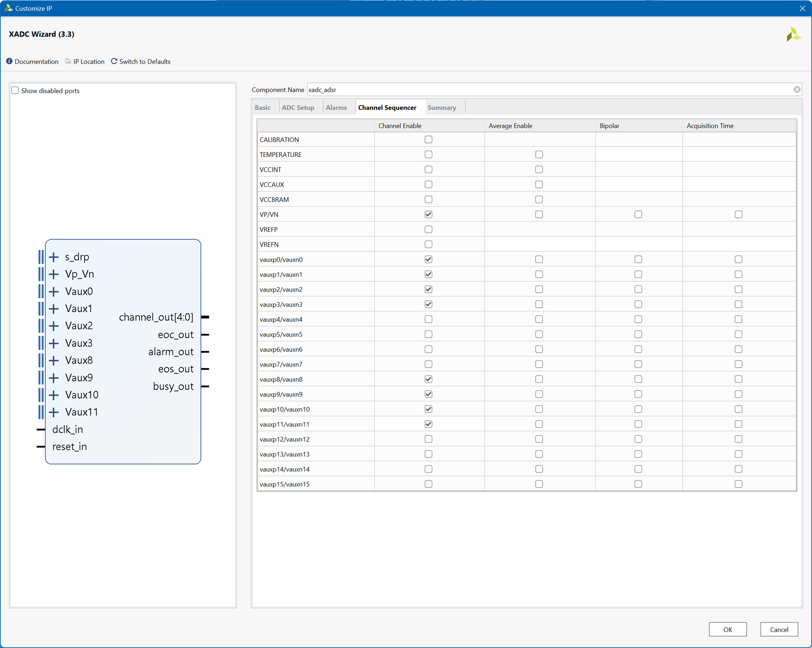Viewport: 812px width, 648px height.
Task: Open the Documentation link
Action: click(x=37, y=61)
